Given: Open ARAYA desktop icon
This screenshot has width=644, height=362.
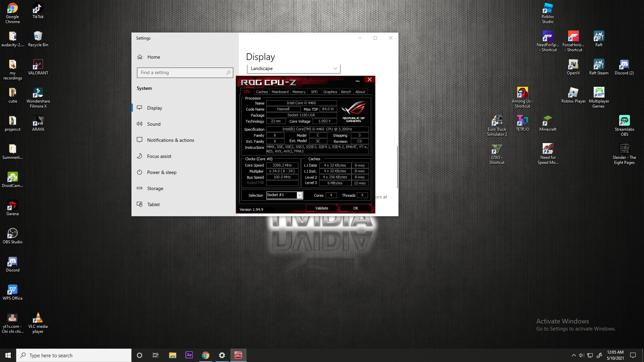Looking at the screenshot, I should click(x=38, y=124).
